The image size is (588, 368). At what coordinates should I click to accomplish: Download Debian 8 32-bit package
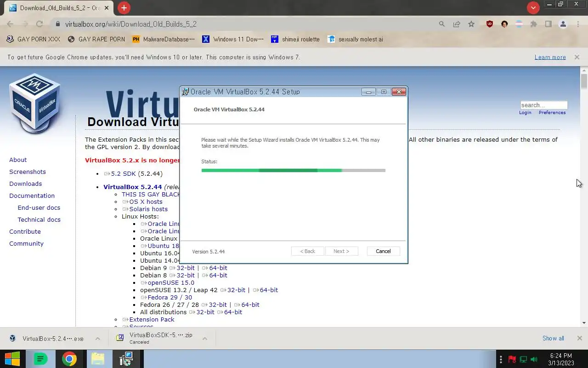(182, 275)
